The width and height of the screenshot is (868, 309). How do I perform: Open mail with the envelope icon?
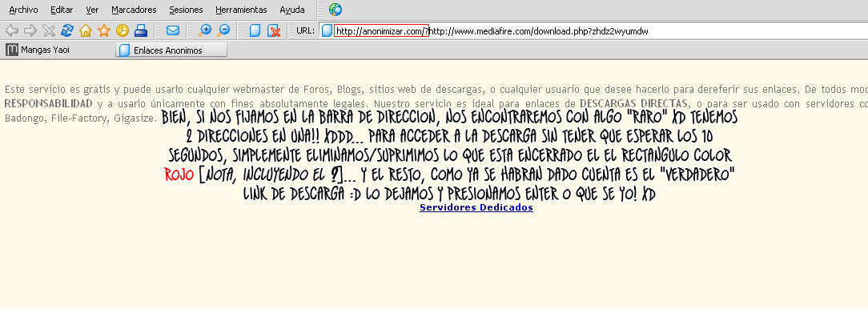[173, 30]
